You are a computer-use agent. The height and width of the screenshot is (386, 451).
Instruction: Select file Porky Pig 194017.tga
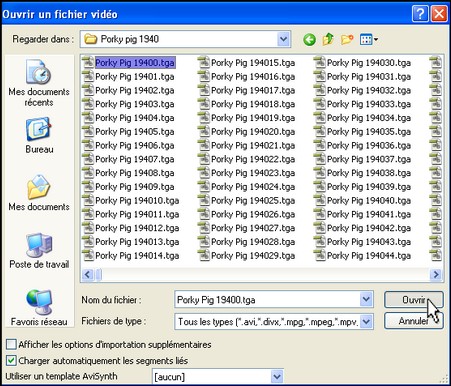(x=253, y=90)
